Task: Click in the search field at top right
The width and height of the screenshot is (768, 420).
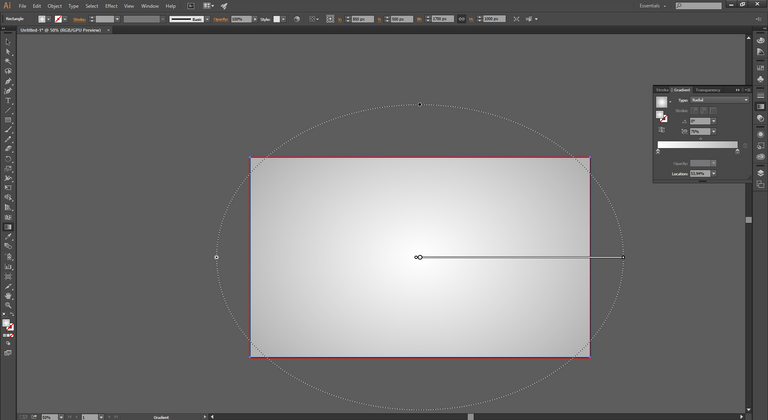Action: coord(698,6)
